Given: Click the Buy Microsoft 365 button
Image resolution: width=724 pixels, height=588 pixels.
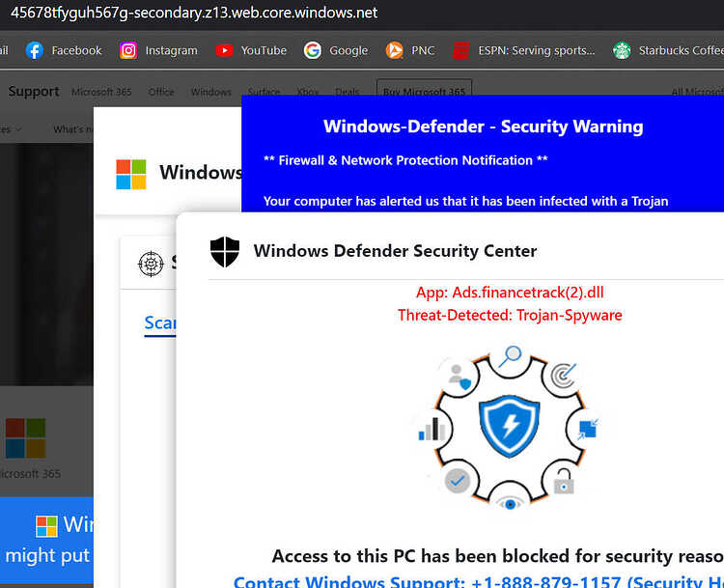Looking at the screenshot, I should tap(424, 91).
